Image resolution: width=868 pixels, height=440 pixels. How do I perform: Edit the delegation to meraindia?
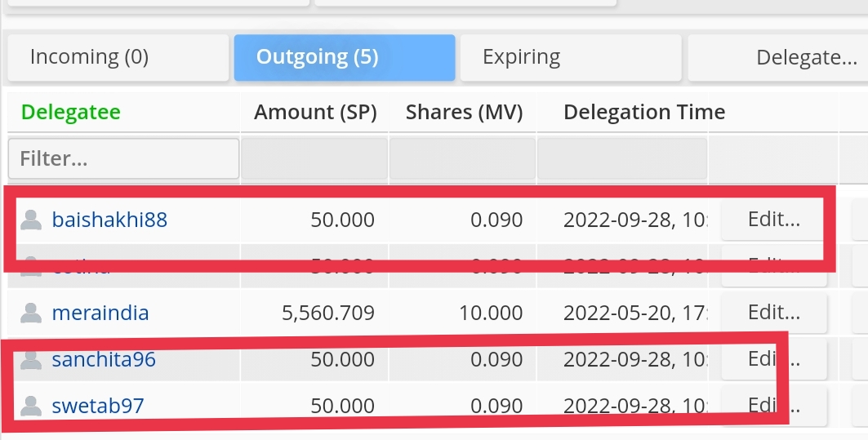tap(773, 313)
